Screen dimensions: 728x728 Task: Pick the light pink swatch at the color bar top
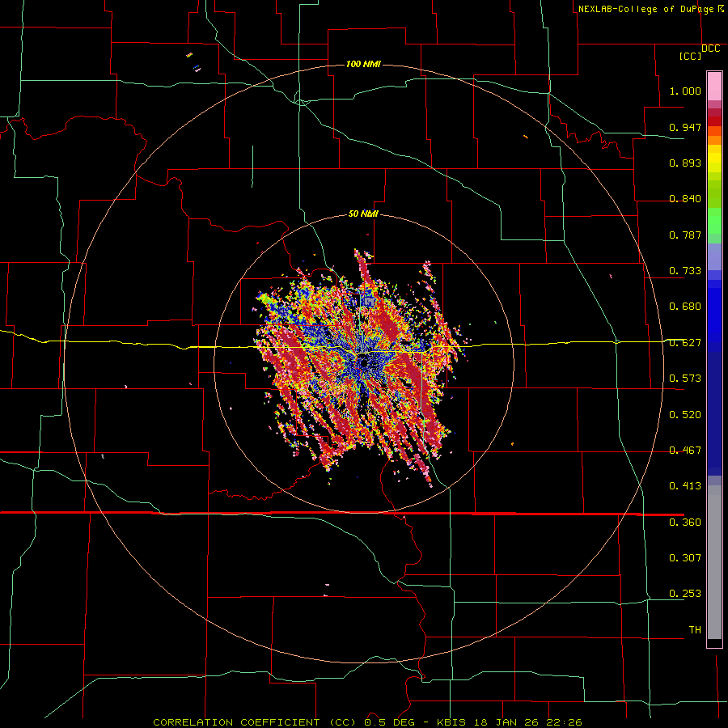(714, 86)
